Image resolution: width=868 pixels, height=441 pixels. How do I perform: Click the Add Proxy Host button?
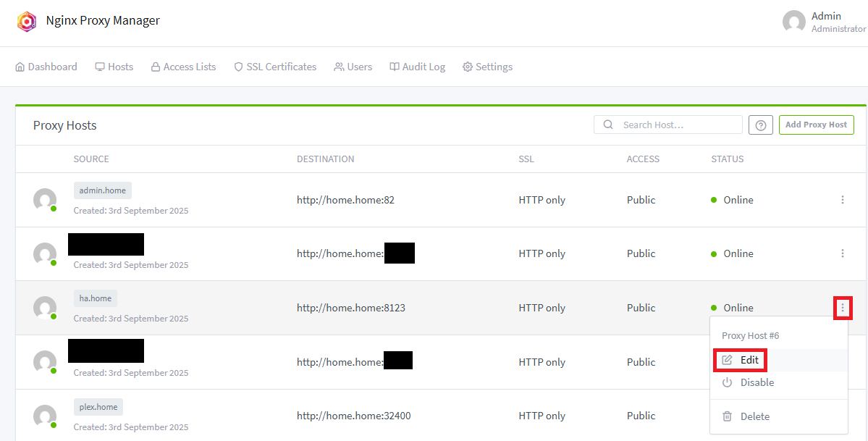(816, 125)
